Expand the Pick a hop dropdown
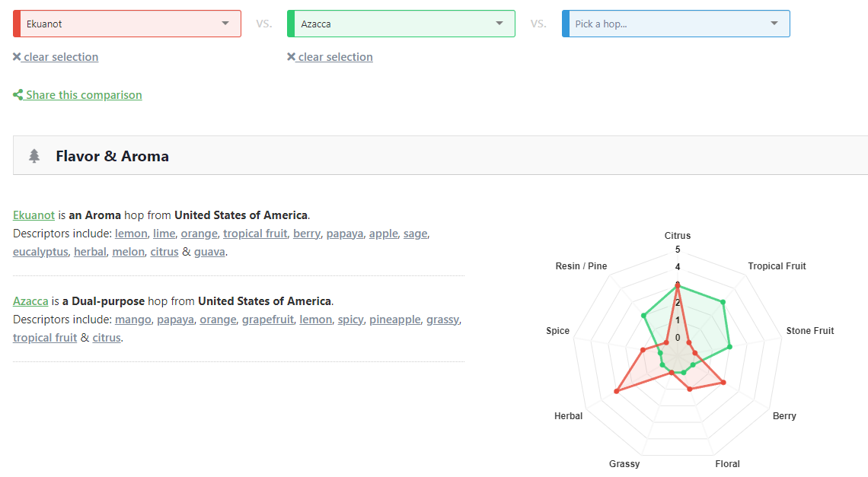The width and height of the screenshot is (868, 477). tap(676, 24)
